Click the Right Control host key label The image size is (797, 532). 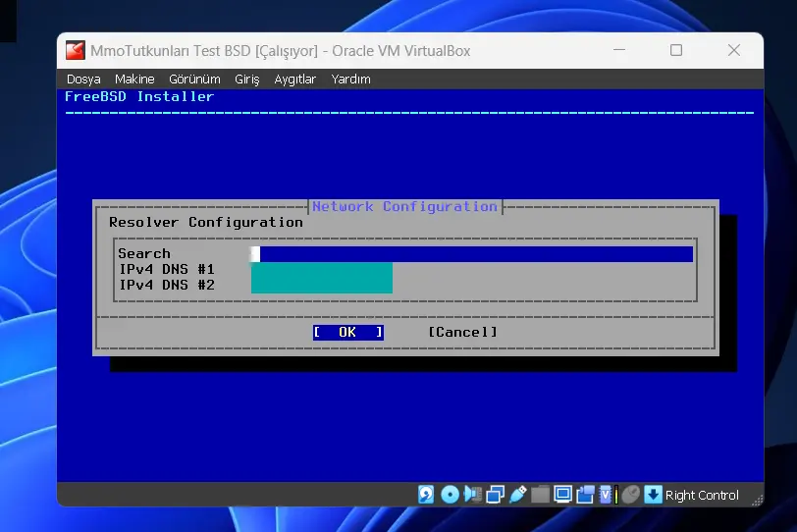(702, 495)
